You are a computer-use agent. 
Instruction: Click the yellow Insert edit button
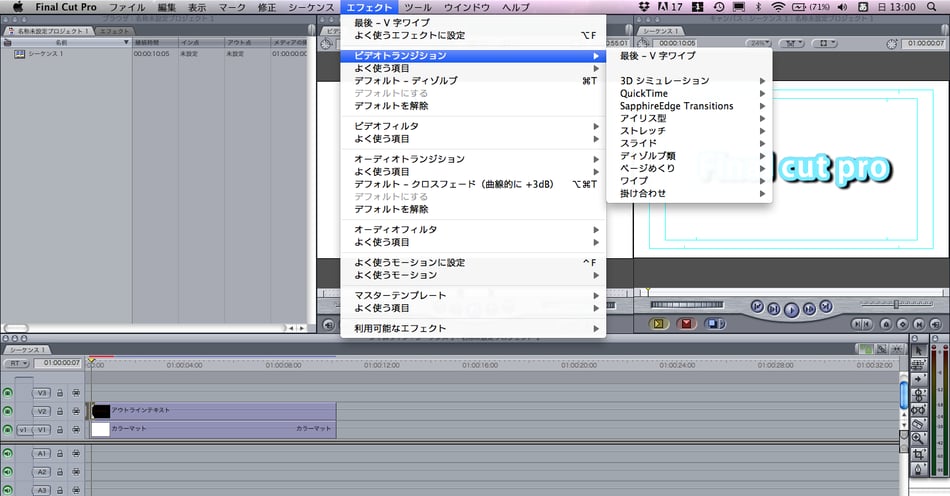pos(659,324)
